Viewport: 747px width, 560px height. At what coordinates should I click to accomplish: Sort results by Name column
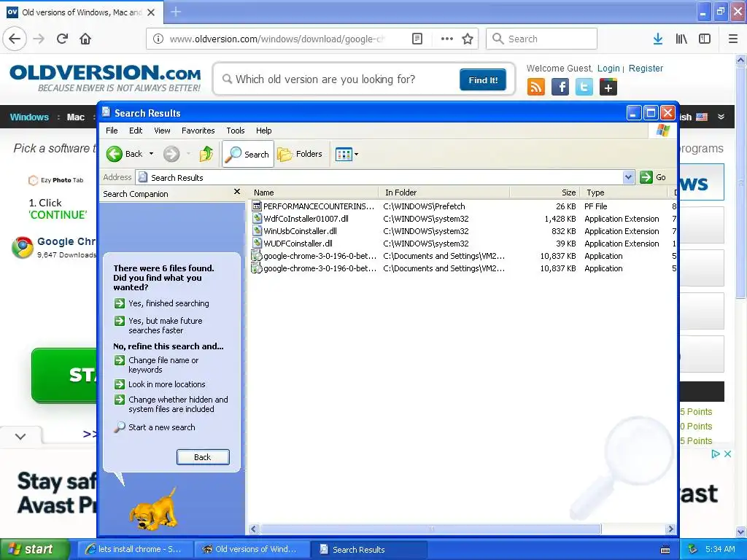[314, 192]
